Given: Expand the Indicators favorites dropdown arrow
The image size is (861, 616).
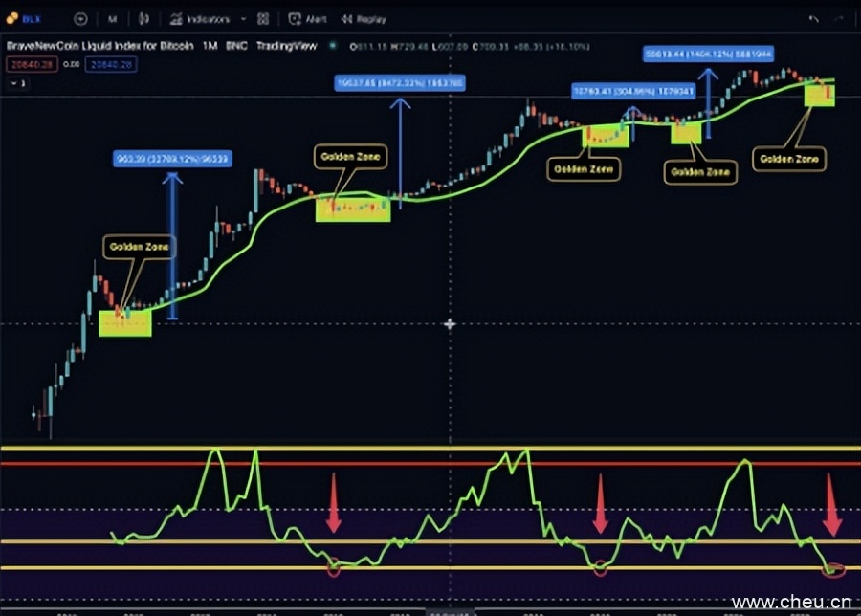Looking at the screenshot, I should tap(242, 18).
